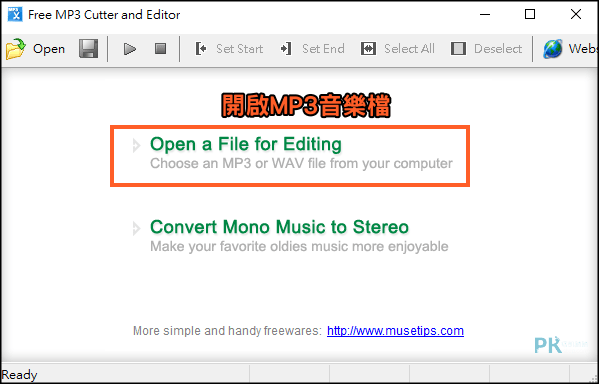
Task: Click the app icon in title bar
Action: 15,15
